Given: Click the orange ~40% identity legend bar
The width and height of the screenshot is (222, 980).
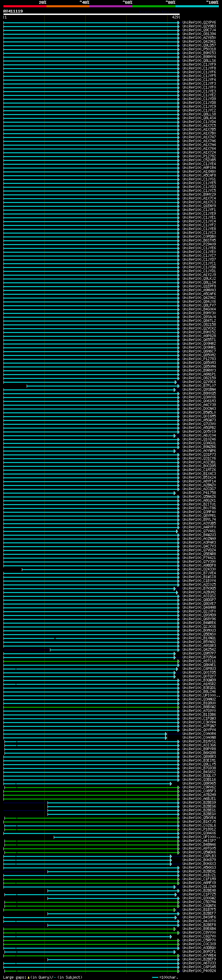Looking at the screenshot, I should (68, 6).
